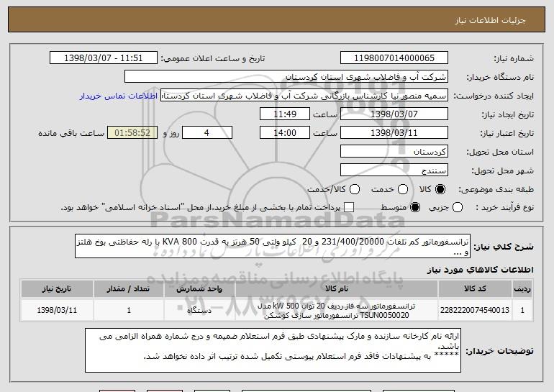Click the validity date field 1398/03/11
This screenshot has height=392, width=554.
click(x=394, y=133)
